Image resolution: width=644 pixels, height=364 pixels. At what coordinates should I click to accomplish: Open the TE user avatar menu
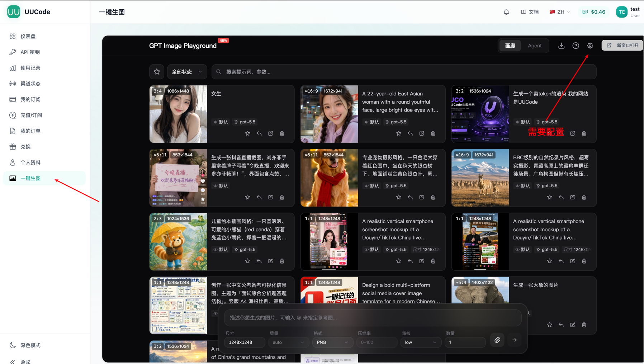622,12
